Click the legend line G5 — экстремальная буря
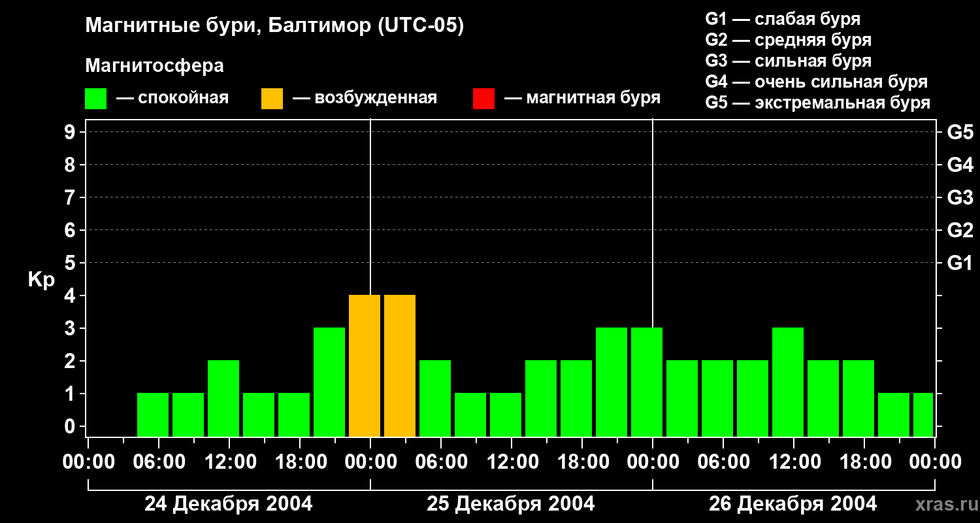Viewport: 980px width, 523px height. click(x=818, y=103)
